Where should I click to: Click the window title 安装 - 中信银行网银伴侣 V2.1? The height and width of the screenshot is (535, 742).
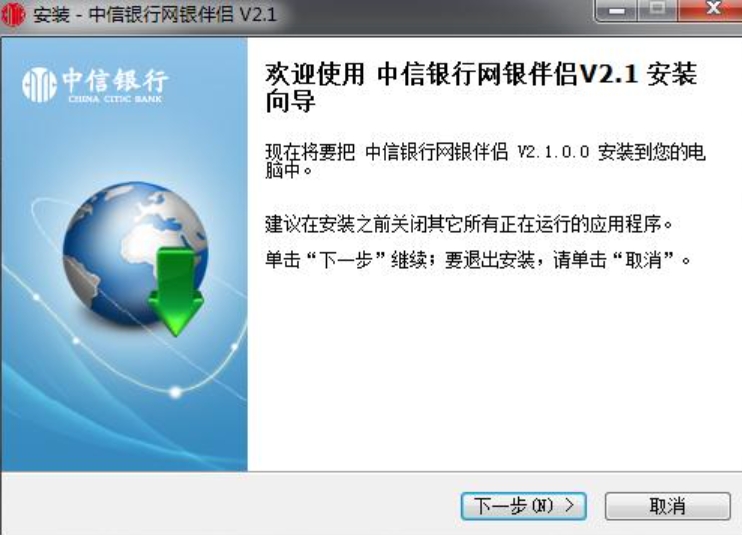(155, 14)
